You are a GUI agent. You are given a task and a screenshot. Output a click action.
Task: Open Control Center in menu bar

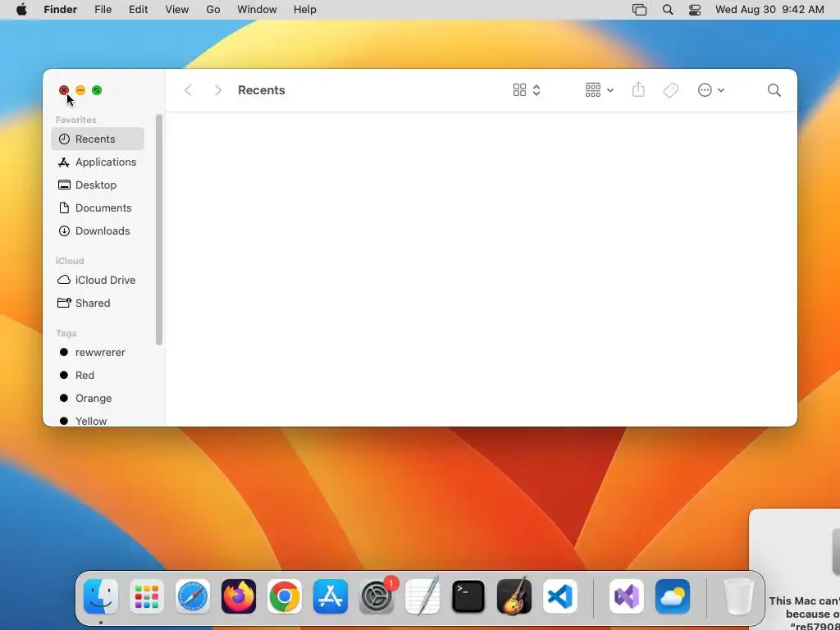695,10
